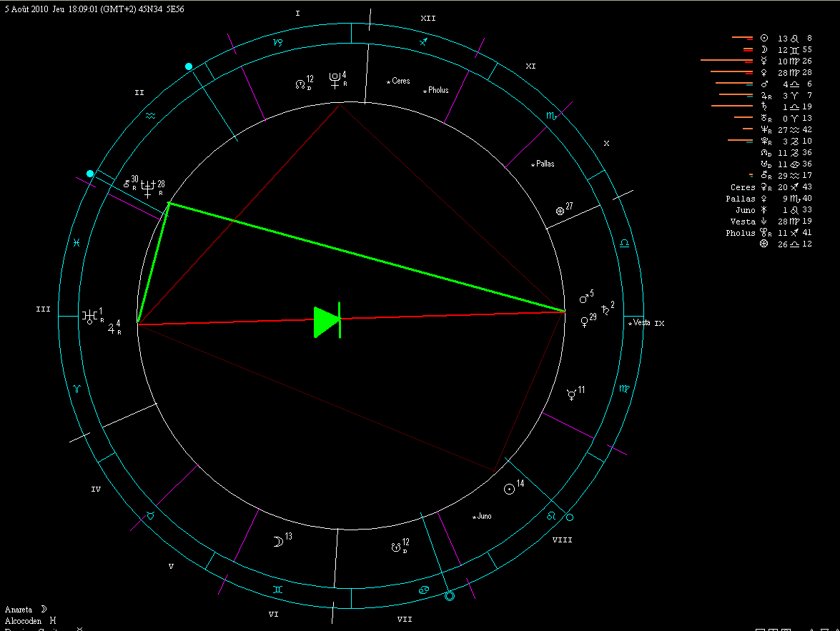Image resolution: width=840 pixels, height=631 pixels.
Task: Select the Moon glyph in the Gemini sector
Action: (x=277, y=542)
